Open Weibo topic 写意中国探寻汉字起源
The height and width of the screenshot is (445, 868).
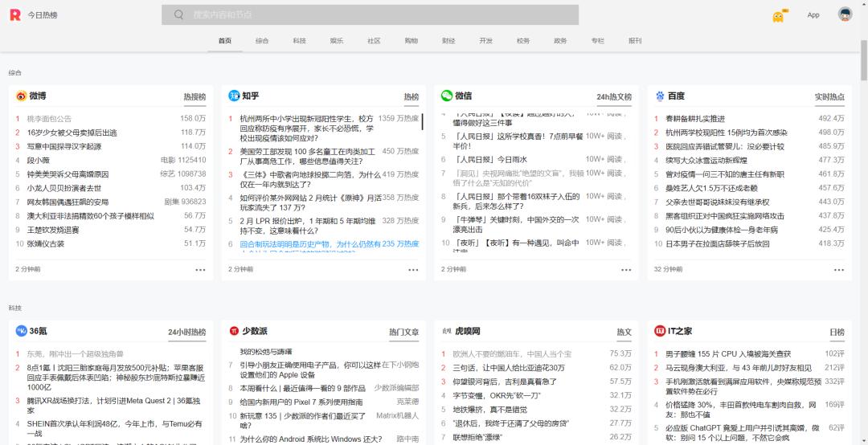[64, 147]
